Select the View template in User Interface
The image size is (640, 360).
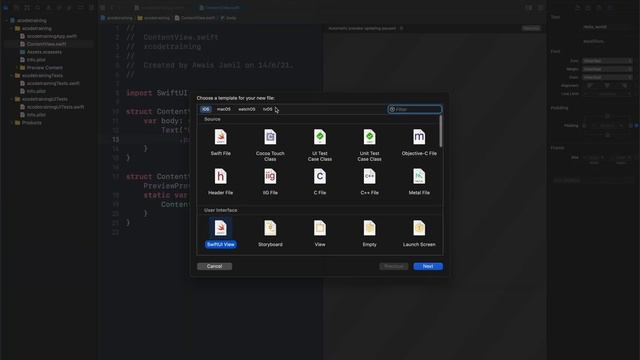pyautogui.click(x=320, y=233)
